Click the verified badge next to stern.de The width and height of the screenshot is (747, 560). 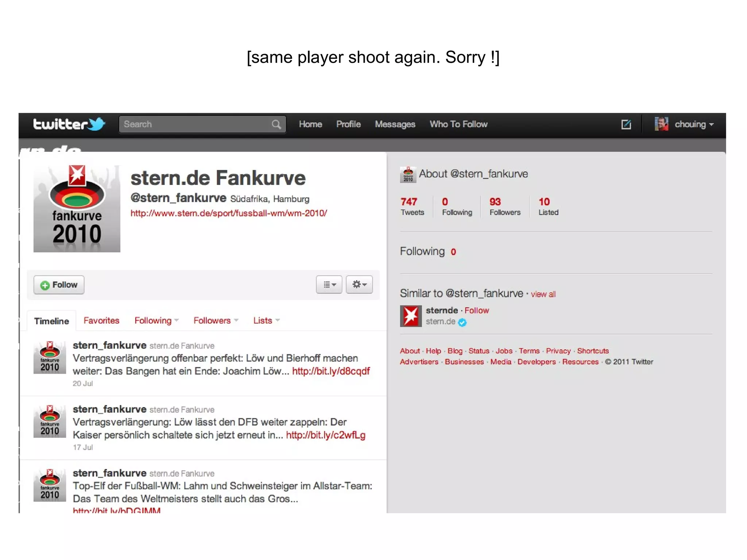(x=462, y=323)
